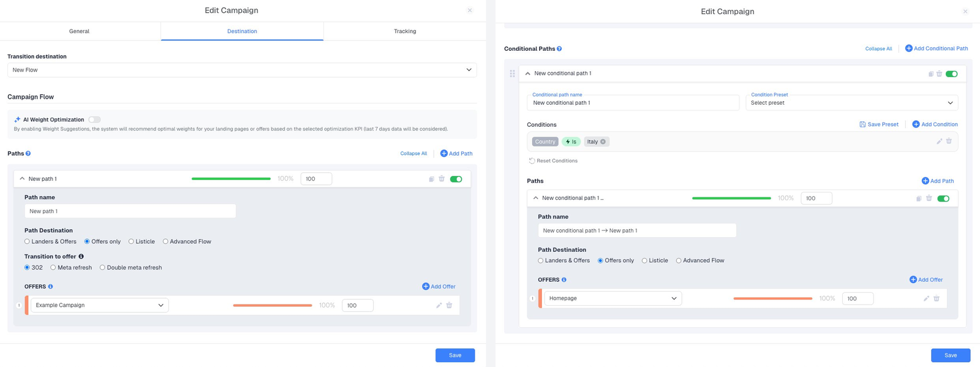The height and width of the screenshot is (367, 980).
Task: Open the General tab
Action: [79, 31]
